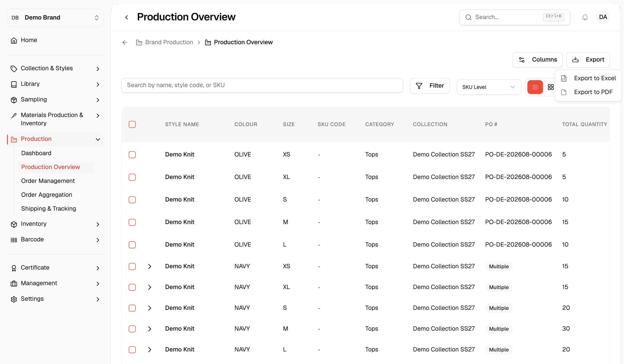
Task: Expand the NAVY XS row chevron
Action: click(x=149, y=266)
